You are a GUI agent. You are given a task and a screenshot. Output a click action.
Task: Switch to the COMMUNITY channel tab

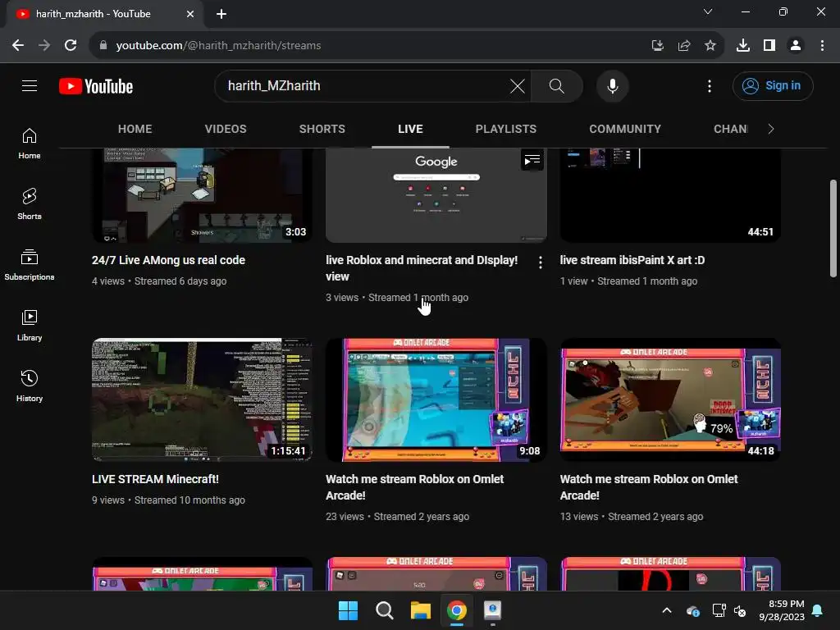click(x=625, y=129)
